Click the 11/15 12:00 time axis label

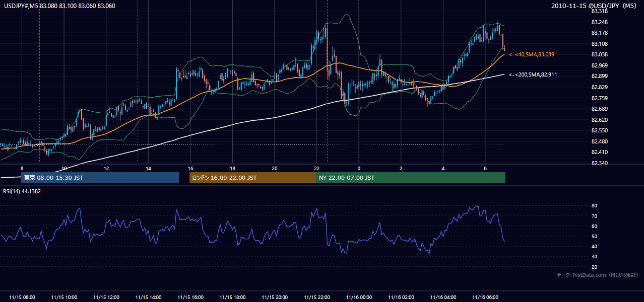point(106,297)
